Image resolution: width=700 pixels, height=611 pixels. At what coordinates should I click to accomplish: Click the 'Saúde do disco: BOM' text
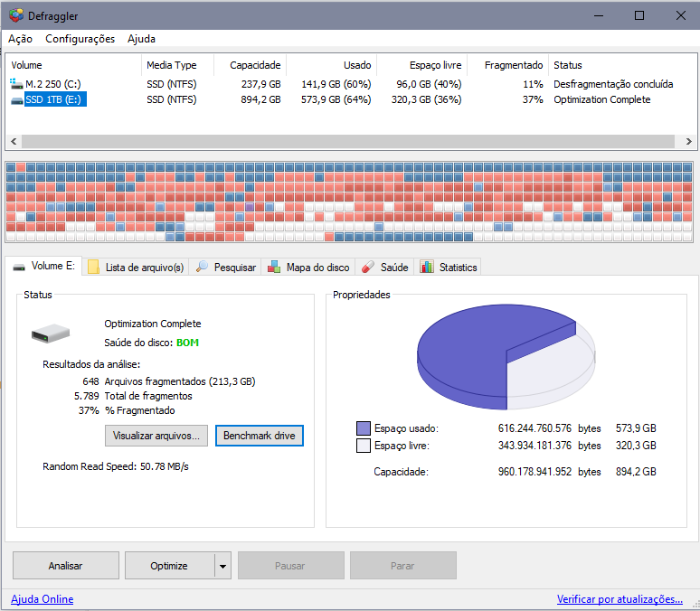pyautogui.click(x=152, y=343)
